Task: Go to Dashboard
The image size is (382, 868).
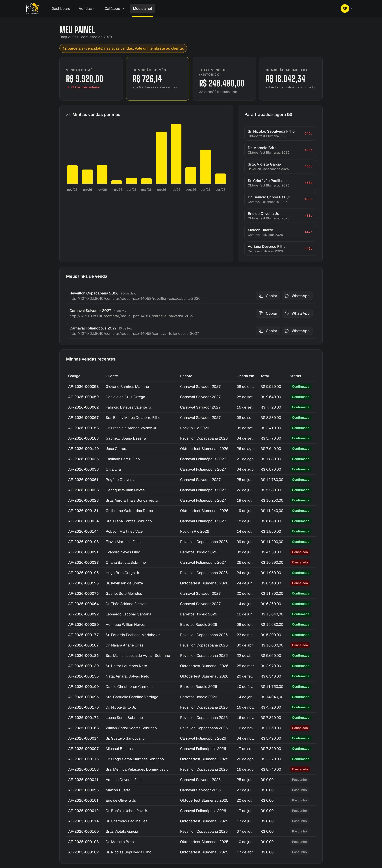Action: (61, 8)
